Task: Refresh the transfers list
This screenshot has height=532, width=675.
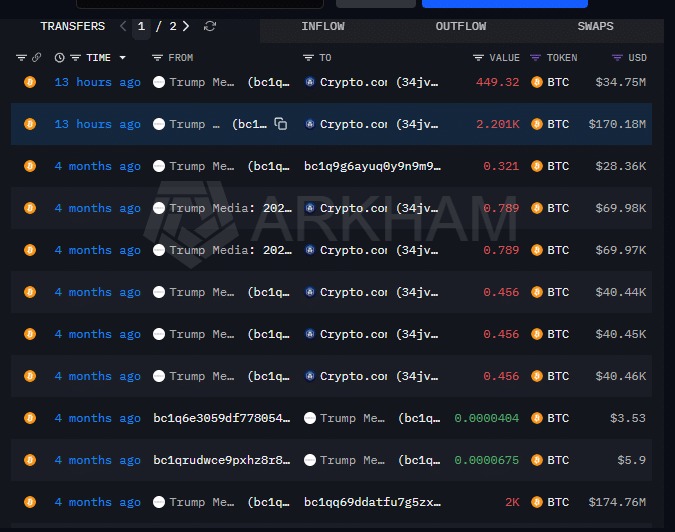Action: (210, 26)
